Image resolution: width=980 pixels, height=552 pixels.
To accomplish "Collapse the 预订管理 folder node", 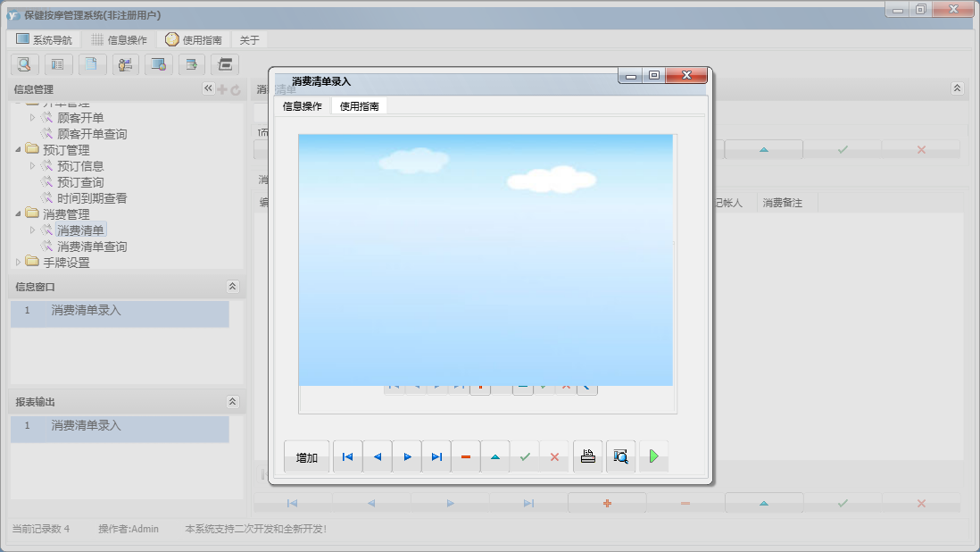I will (19, 150).
